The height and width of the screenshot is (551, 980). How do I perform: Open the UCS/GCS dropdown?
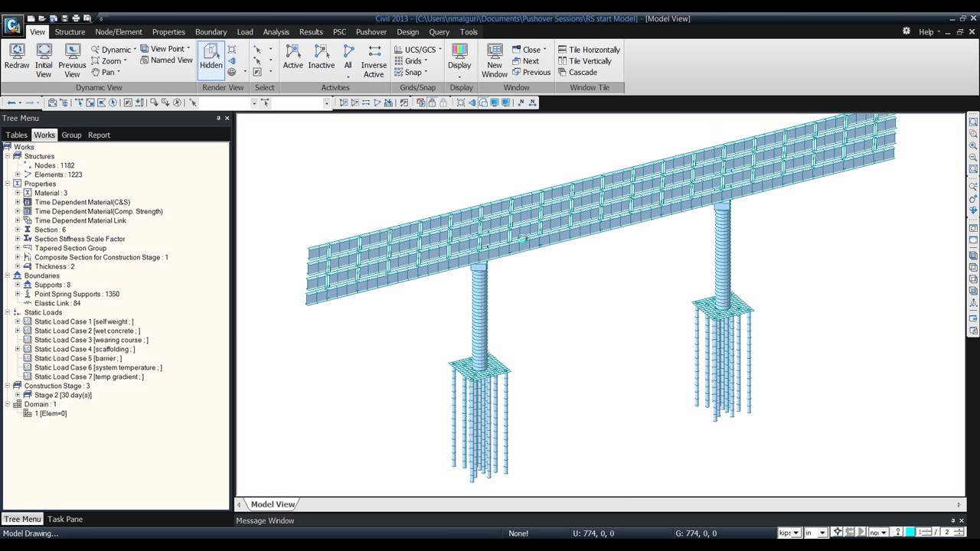(418, 50)
